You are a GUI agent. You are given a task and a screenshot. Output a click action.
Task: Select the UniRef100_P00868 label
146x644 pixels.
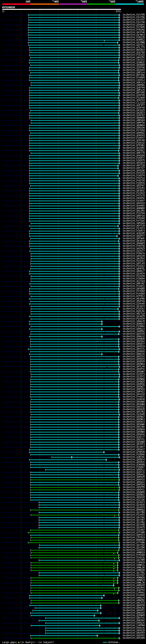tap(133, 595)
